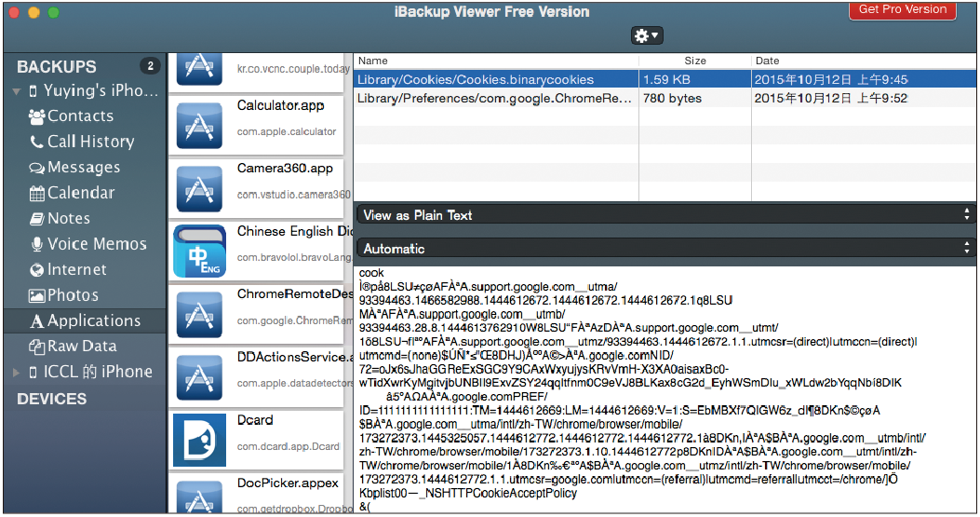Select Calculator.app icon
Image resolution: width=980 pixels, height=517 pixels.
coord(199,127)
